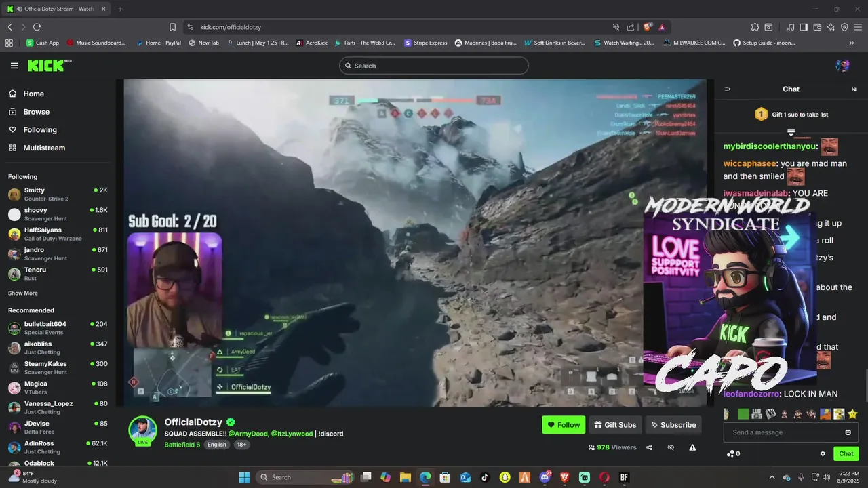
Task: Open the Brave playlist music icon
Action: 790,27
